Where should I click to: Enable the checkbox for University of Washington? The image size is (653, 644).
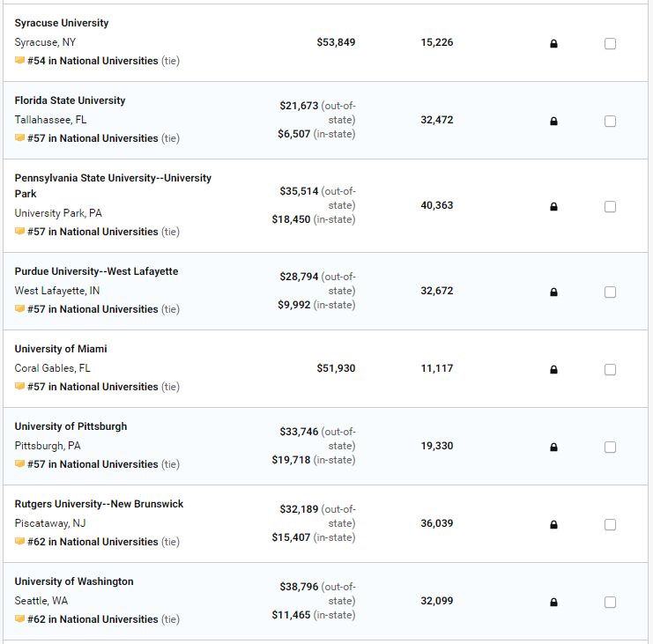coord(610,603)
